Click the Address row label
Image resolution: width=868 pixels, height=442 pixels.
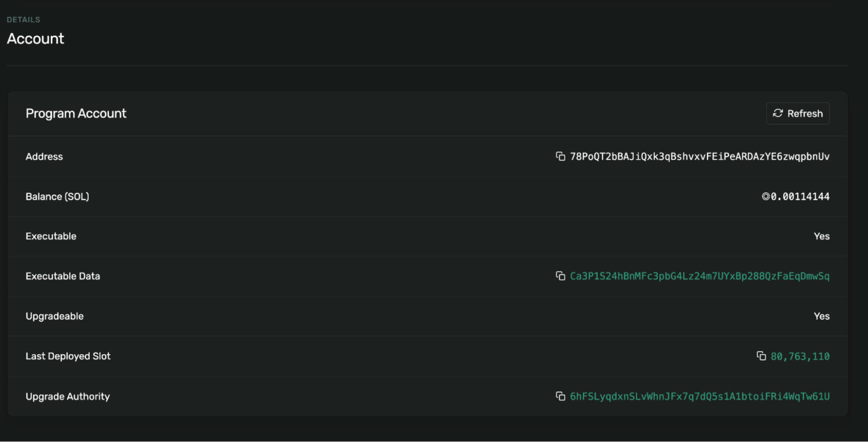click(x=44, y=157)
